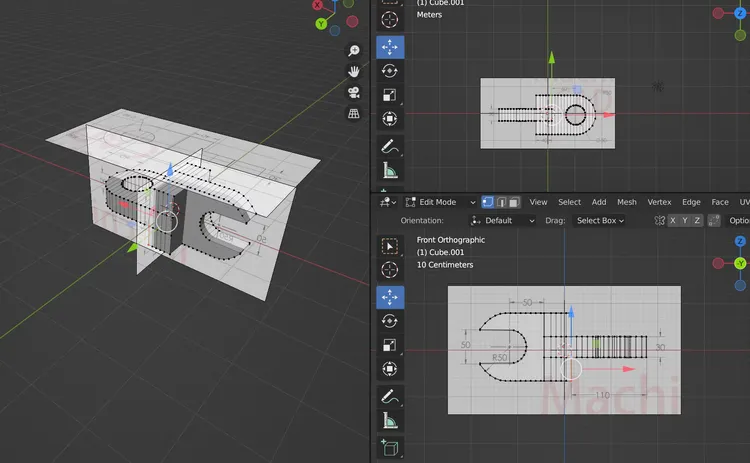Image resolution: width=750 pixels, height=463 pixels.
Task: Choose Scale tool in Front Orthographic viewport
Action: tap(390, 345)
